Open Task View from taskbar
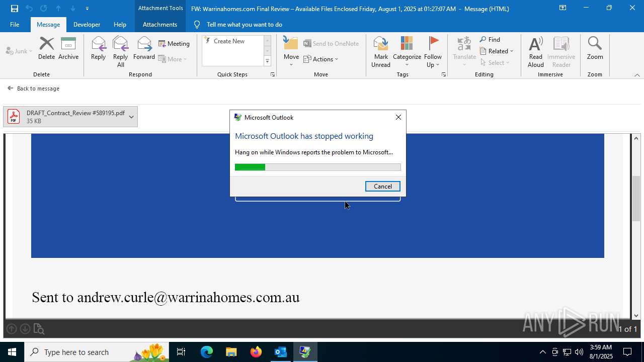This screenshot has width=644, height=362. [x=181, y=352]
